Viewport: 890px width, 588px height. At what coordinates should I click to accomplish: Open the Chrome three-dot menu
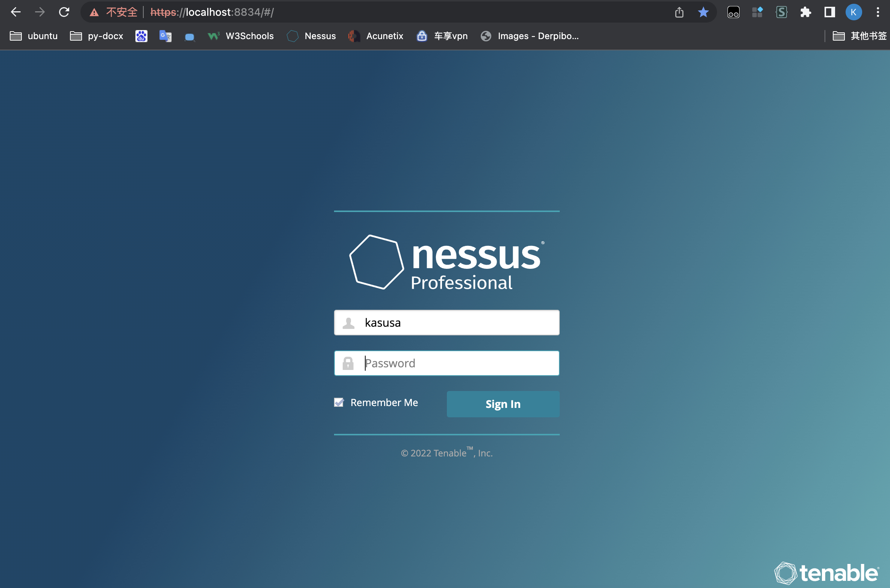[x=878, y=12]
